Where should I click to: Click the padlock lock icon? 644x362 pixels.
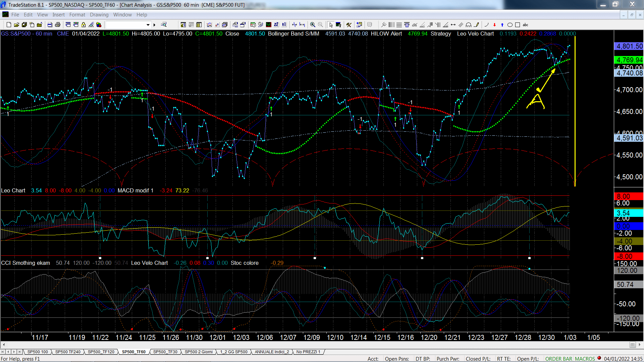pos(84,25)
